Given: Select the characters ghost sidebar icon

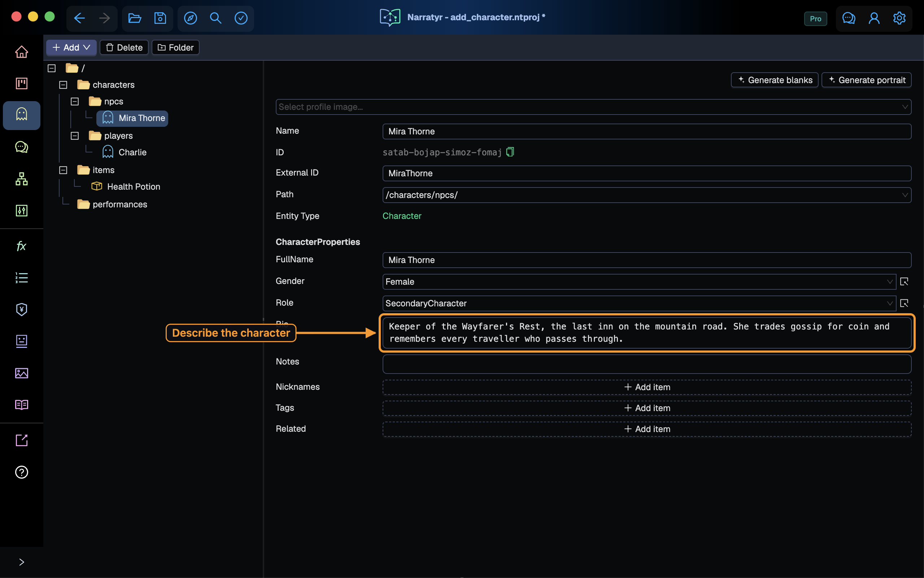Looking at the screenshot, I should click(21, 115).
